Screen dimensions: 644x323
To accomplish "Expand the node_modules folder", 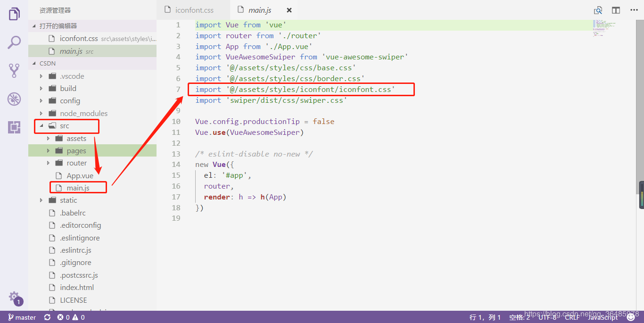I will (92, 113).
